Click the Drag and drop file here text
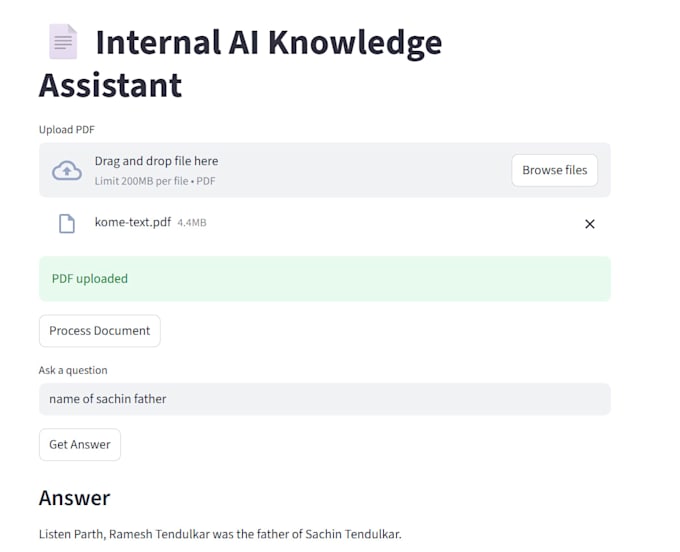This screenshot has height=552, width=680. [156, 161]
